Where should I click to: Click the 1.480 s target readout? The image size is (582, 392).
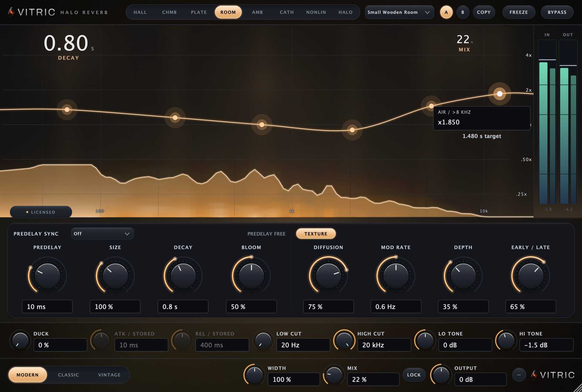(482, 136)
